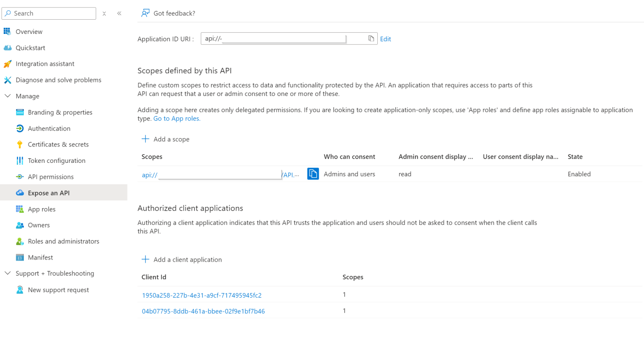Copy the scope URI in the Scopes table

click(x=313, y=173)
